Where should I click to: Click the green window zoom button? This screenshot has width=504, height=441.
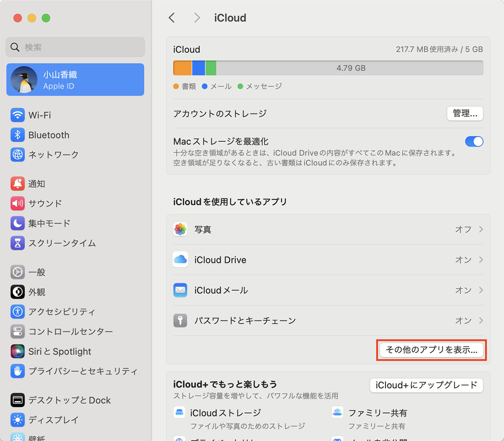(46, 18)
